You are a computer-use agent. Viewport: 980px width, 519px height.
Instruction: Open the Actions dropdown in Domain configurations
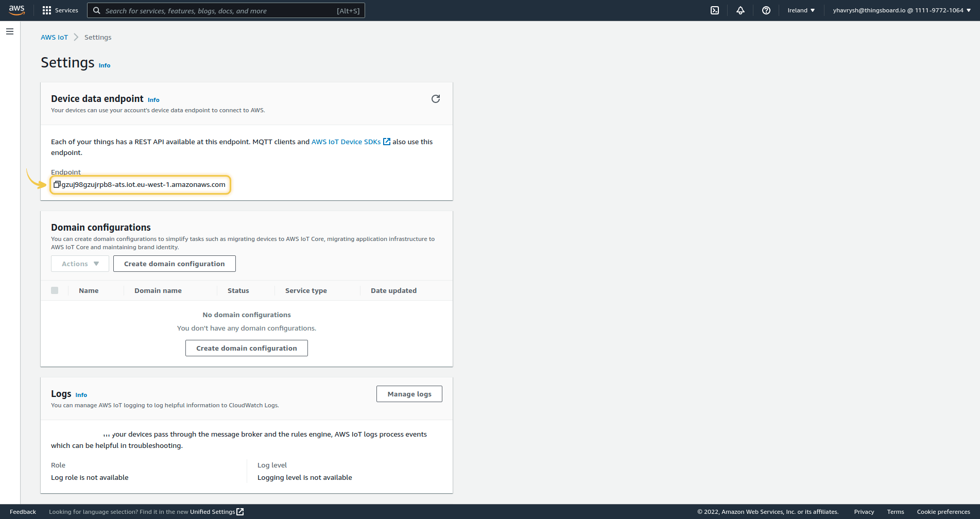coord(80,264)
